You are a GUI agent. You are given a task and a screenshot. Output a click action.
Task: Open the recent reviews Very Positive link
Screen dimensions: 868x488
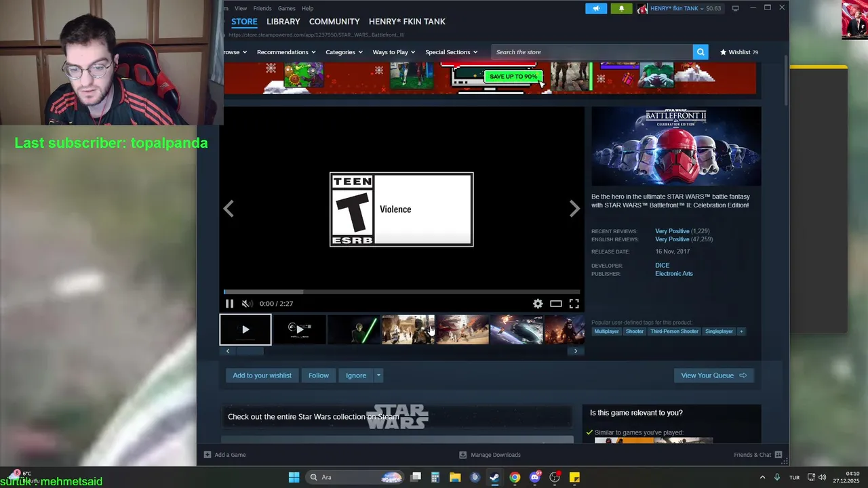tap(672, 231)
